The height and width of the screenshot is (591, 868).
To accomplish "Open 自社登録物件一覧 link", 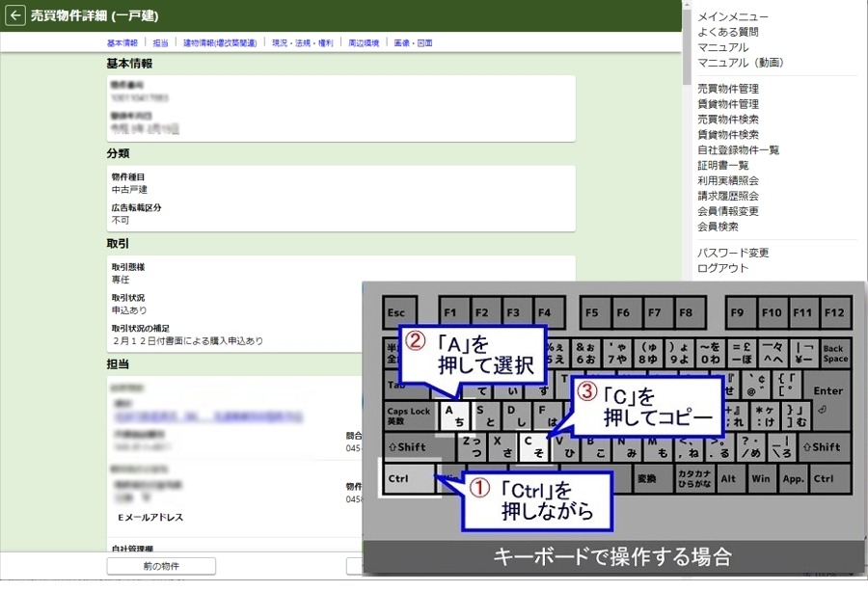I will [x=738, y=150].
